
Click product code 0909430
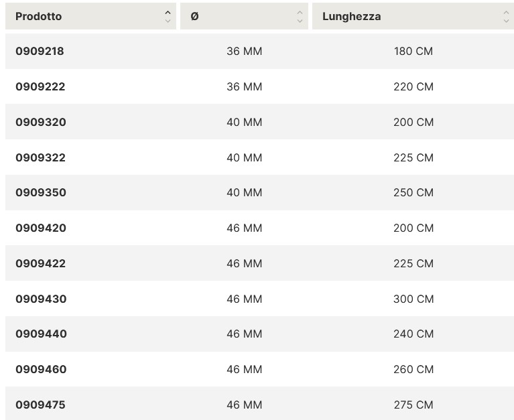click(x=41, y=299)
